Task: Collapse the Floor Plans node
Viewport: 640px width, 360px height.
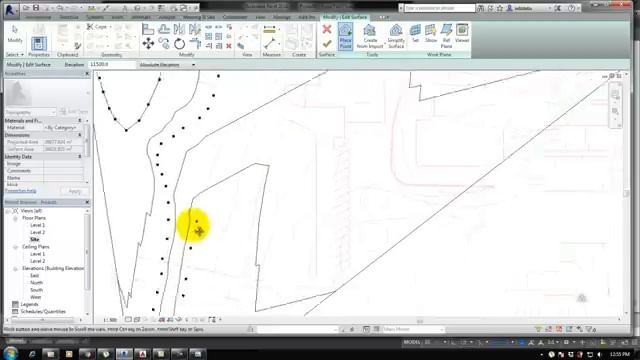Action: (15, 218)
